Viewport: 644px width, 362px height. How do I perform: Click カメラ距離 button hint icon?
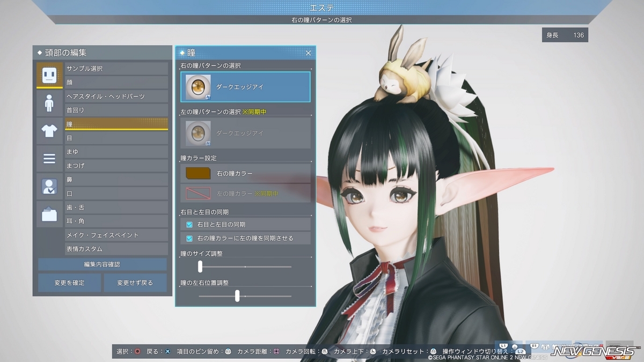[x=276, y=352]
